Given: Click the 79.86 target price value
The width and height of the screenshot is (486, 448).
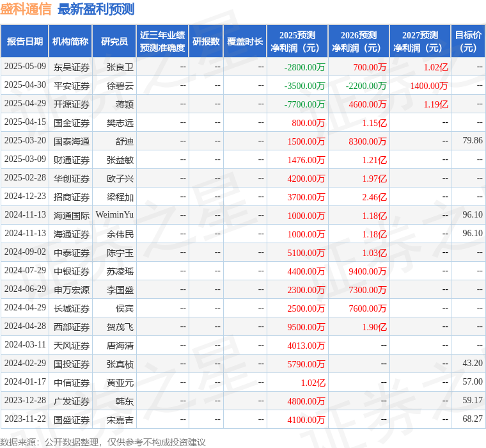Looking at the screenshot, I should [x=472, y=141].
